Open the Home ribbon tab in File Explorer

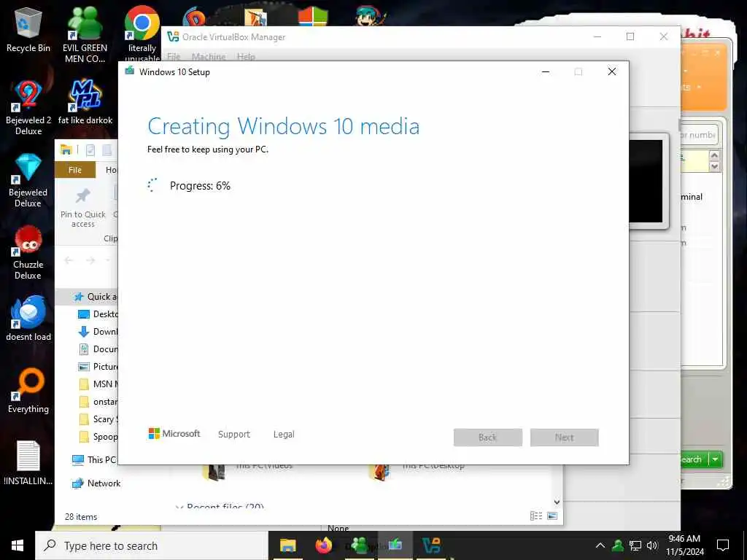[111, 170]
